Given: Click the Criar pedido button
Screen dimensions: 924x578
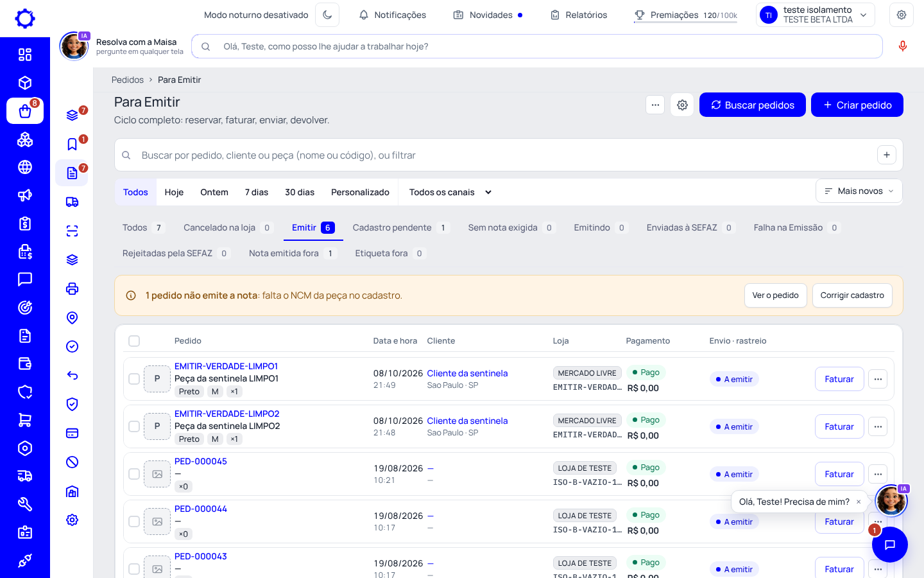Looking at the screenshot, I should point(857,105).
